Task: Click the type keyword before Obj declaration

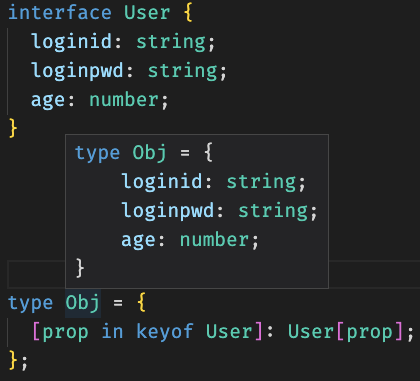Action: (30, 304)
